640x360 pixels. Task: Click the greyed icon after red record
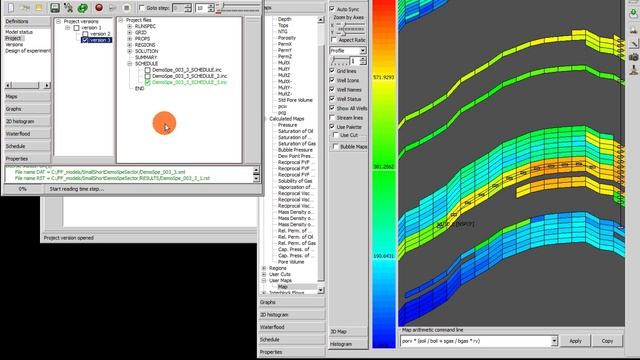[x=113, y=8]
